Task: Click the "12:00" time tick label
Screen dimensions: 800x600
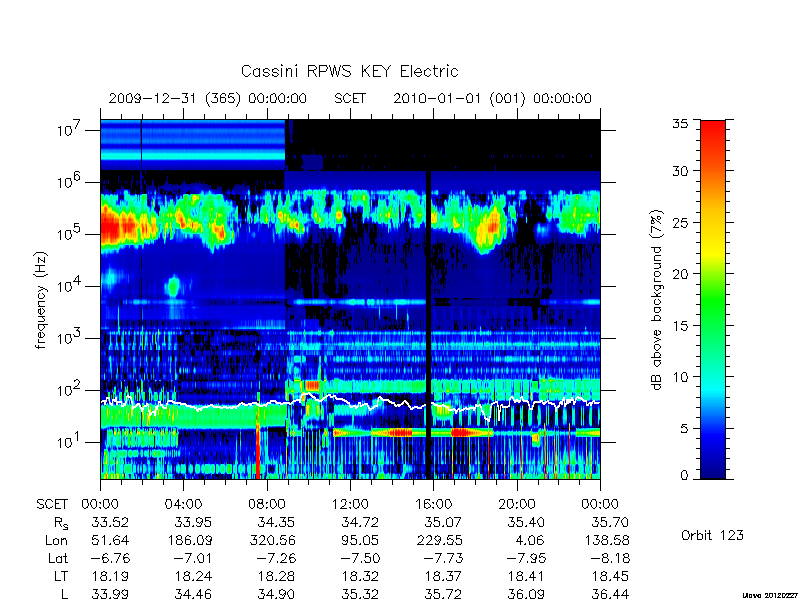Action: [x=350, y=505]
